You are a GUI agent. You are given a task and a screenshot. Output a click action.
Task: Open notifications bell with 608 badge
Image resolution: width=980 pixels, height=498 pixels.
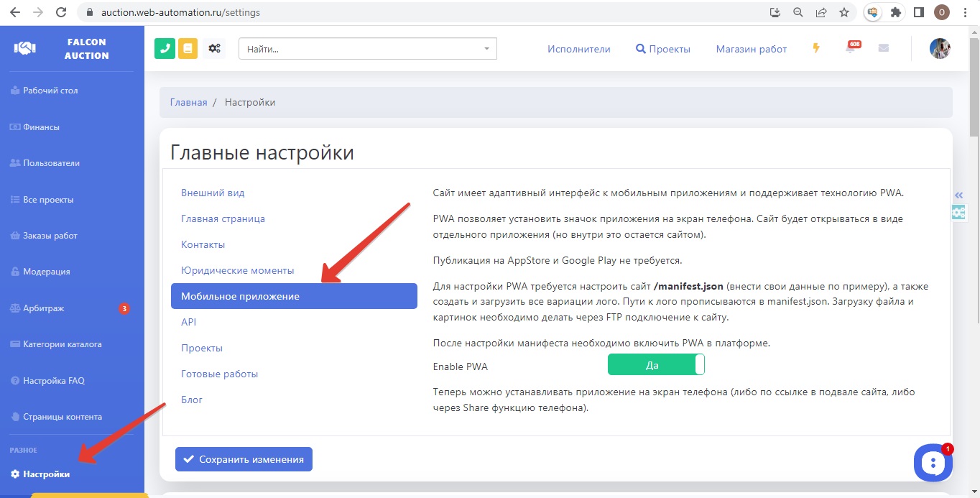(x=851, y=49)
